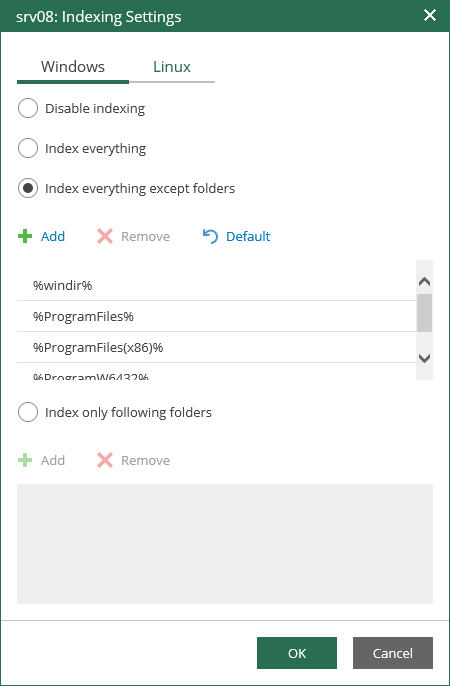Click the scroll up arrow in the folder list
This screenshot has width=450, height=686.
(424, 281)
